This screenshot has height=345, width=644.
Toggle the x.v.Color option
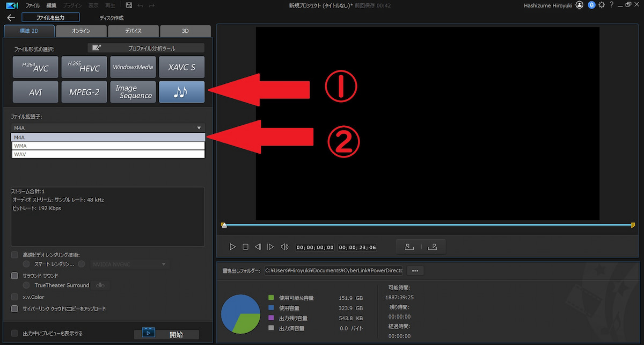(x=14, y=297)
